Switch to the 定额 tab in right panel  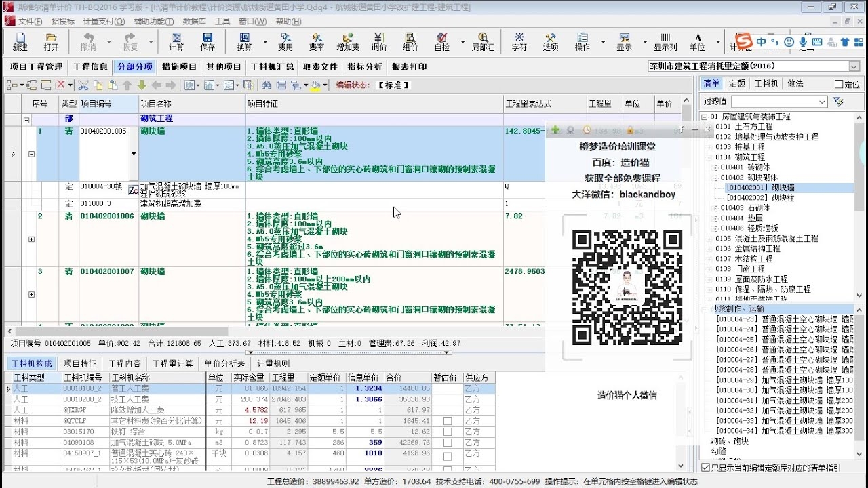coord(737,84)
